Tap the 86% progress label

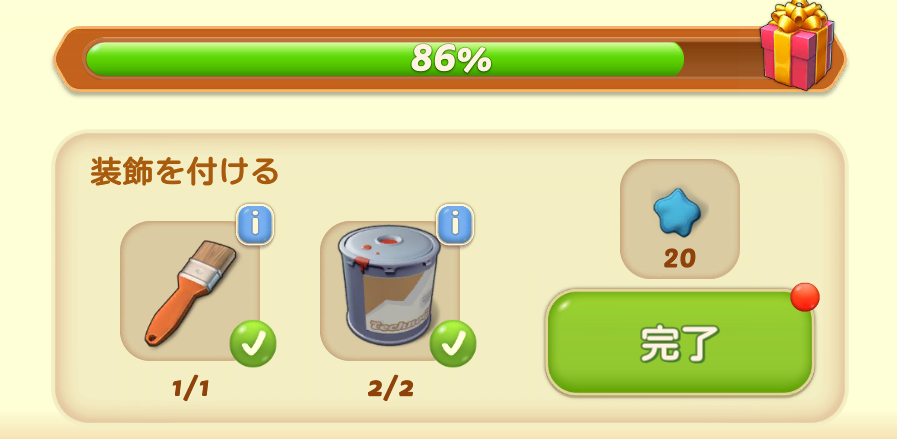click(x=451, y=59)
